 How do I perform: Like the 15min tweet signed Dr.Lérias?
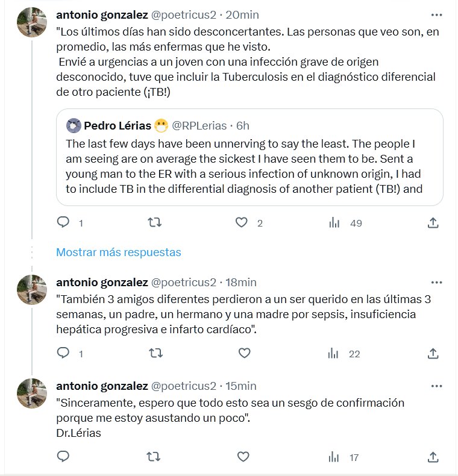[x=244, y=457]
